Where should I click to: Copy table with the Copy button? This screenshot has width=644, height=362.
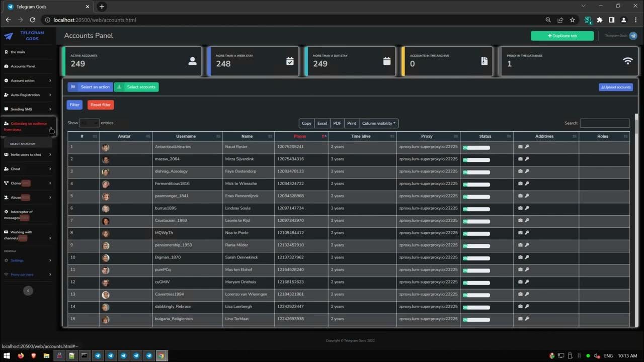coord(306,123)
